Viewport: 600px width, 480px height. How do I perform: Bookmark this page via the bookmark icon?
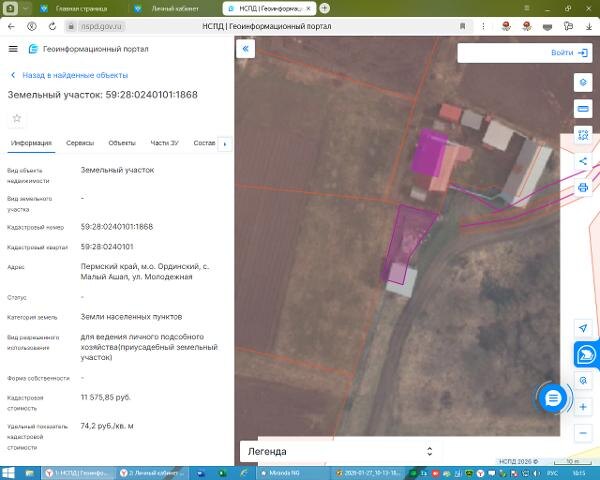(x=462, y=26)
